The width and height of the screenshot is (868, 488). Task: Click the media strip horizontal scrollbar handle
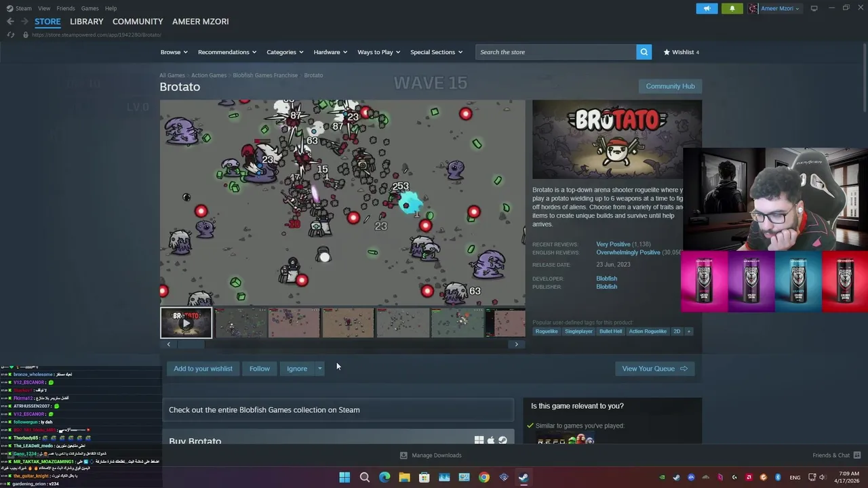191,344
